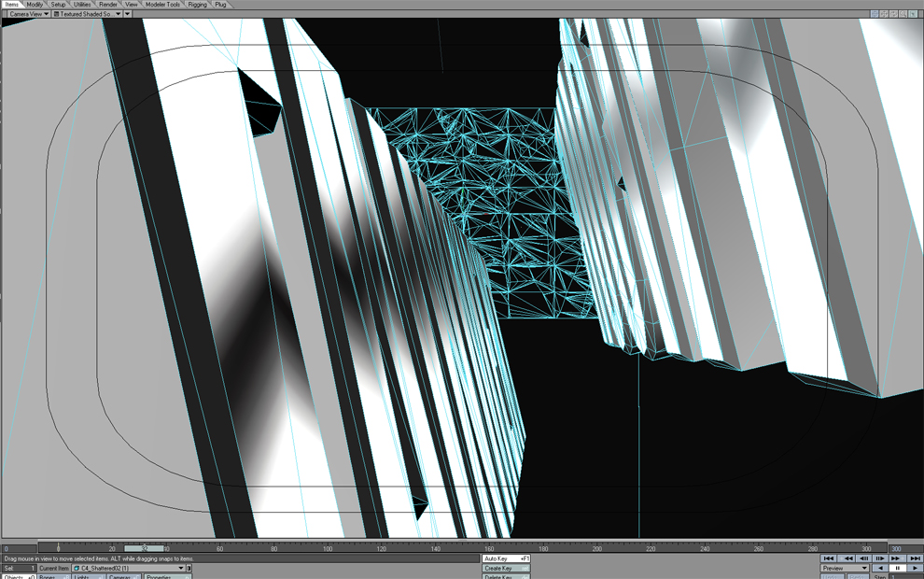
Task: Open the Render tab
Action: pyautogui.click(x=108, y=4)
